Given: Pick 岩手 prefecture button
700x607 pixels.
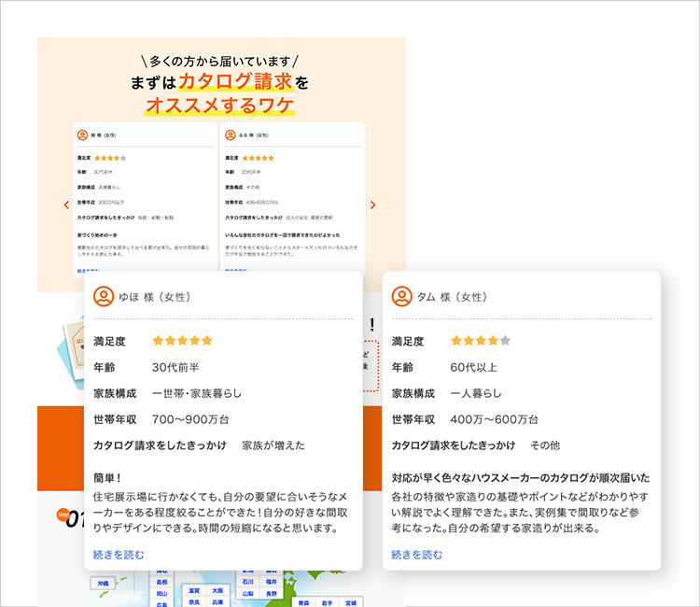Looking at the screenshot, I should click(x=327, y=603).
